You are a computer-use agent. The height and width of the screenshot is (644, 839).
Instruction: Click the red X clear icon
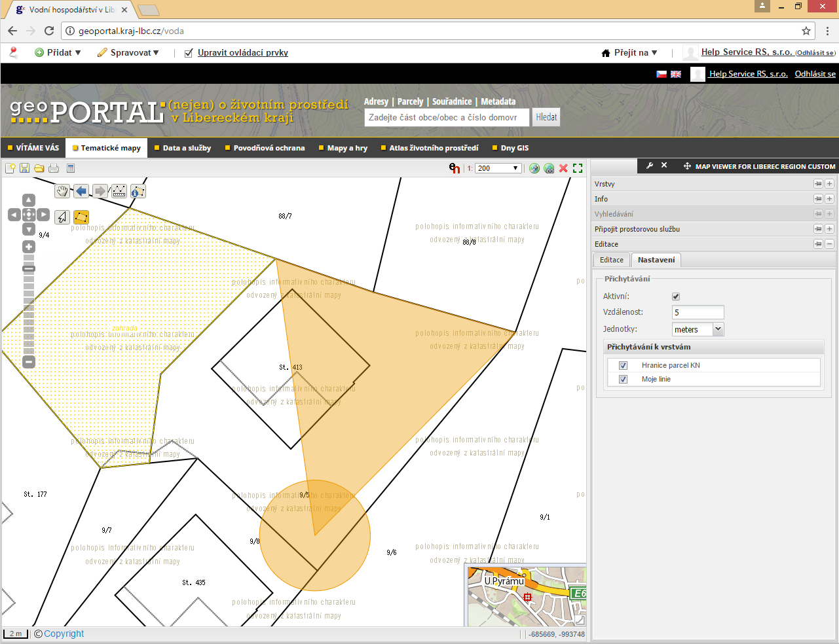(x=563, y=168)
